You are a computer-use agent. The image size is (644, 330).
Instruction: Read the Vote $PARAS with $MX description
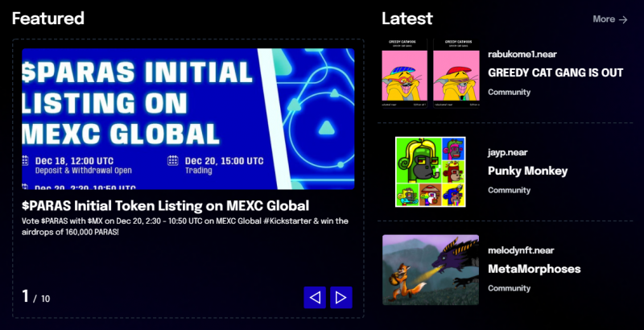tap(185, 226)
